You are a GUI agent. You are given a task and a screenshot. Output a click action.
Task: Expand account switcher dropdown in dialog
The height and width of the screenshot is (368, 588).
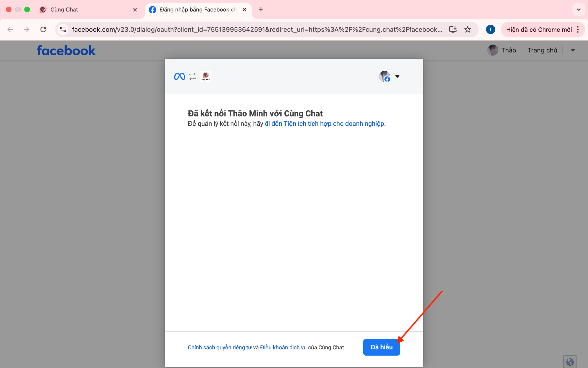coord(397,76)
